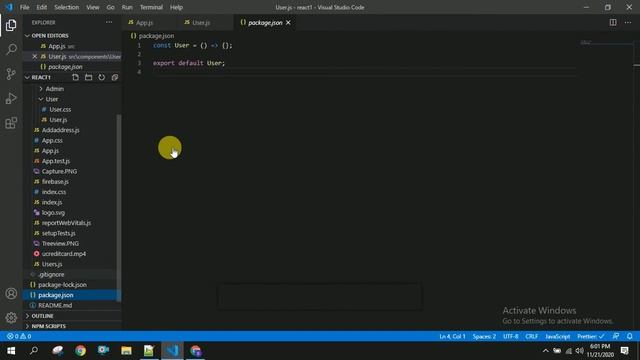Refresh the explorer file tree
The height and width of the screenshot is (360, 640).
point(101,77)
